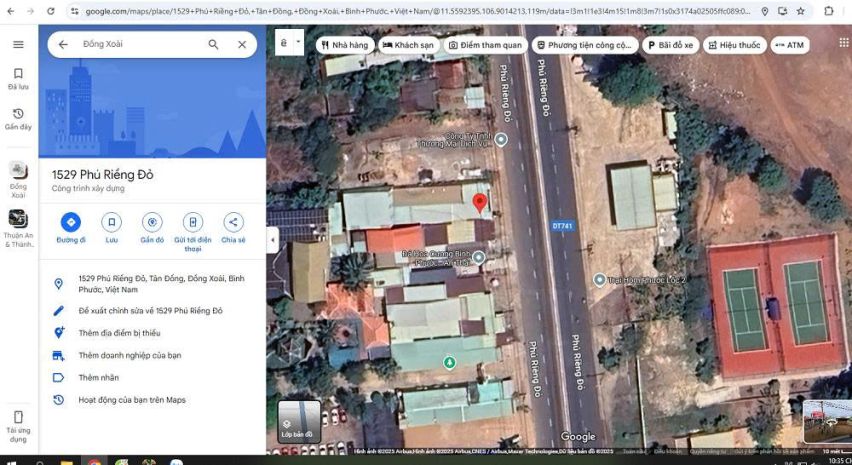
Task: Go back using the search box arrow
Action: pos(63,45)
